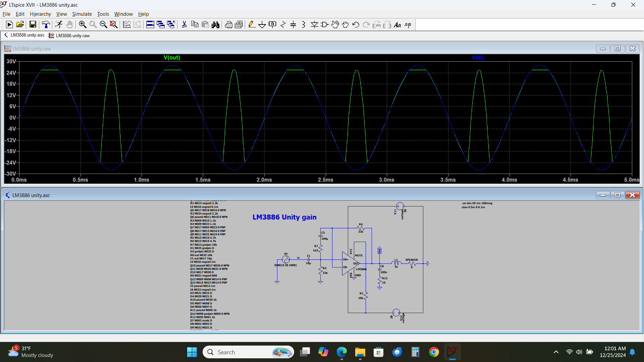The image size is (644, 362).
Task: Click the waveform autorange icon
Action: tap(127, 24)
